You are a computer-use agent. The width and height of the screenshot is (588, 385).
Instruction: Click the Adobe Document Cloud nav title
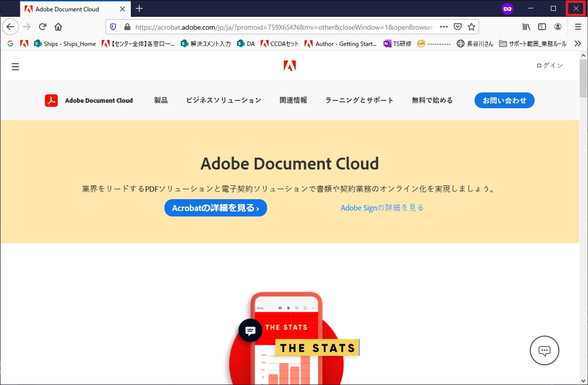(99, 100)
